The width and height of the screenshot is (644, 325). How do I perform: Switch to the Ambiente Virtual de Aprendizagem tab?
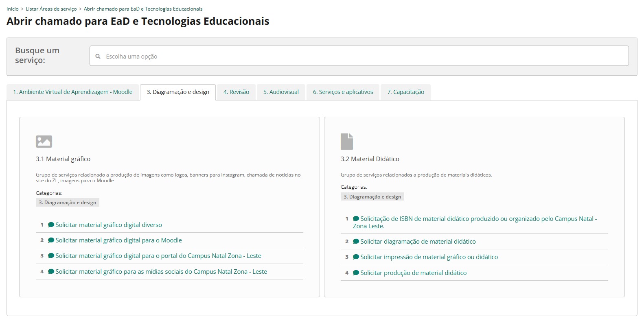point(73,92)
